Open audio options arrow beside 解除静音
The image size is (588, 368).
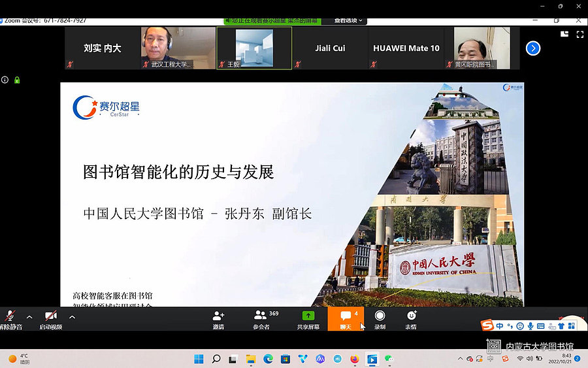(29, 317)
